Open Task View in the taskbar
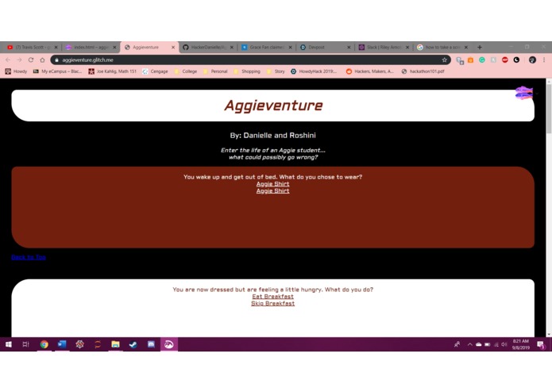This screenshot has height=392, width=552. coord(25,344)
